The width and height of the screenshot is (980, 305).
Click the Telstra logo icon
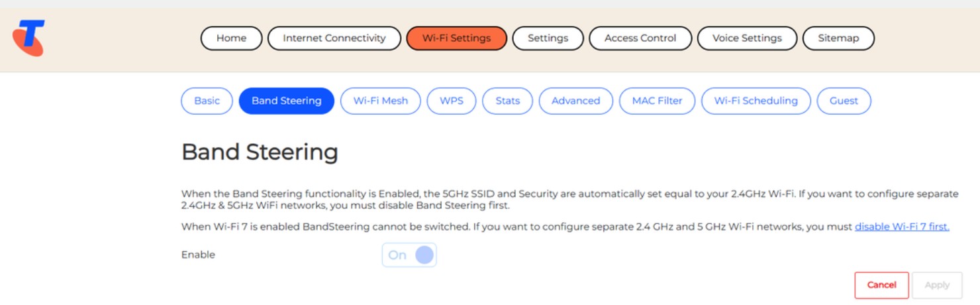tap(28, 38)
